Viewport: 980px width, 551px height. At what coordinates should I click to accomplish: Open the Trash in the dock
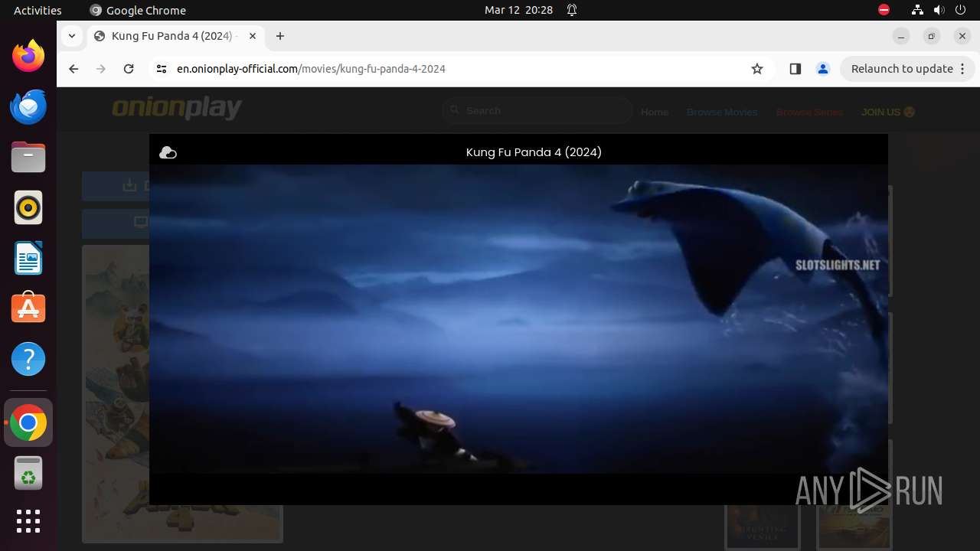(28, 473)
